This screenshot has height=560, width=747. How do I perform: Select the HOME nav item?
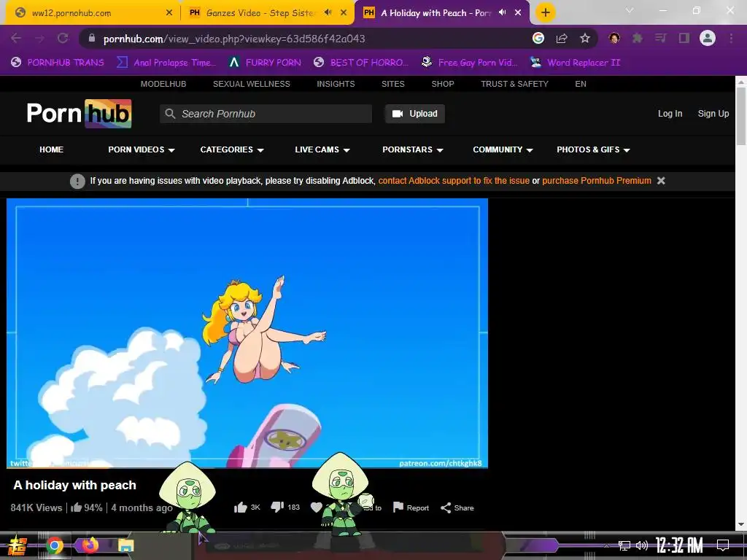point(52,149)
